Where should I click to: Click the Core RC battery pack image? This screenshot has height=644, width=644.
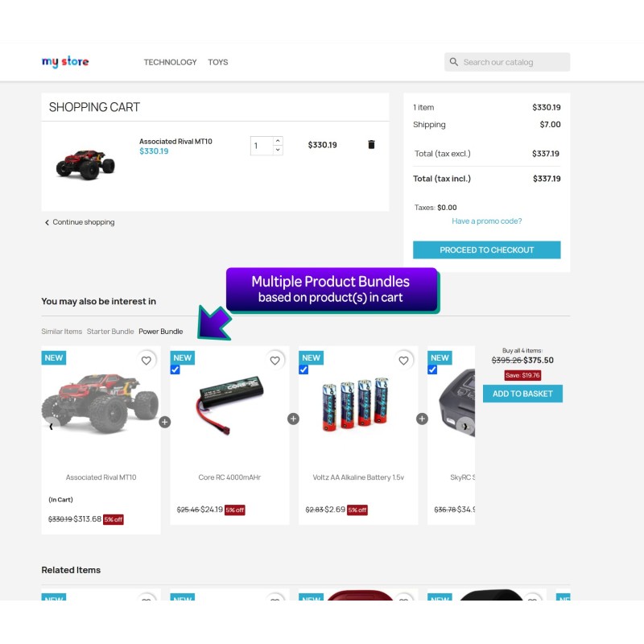click(229, 405)
